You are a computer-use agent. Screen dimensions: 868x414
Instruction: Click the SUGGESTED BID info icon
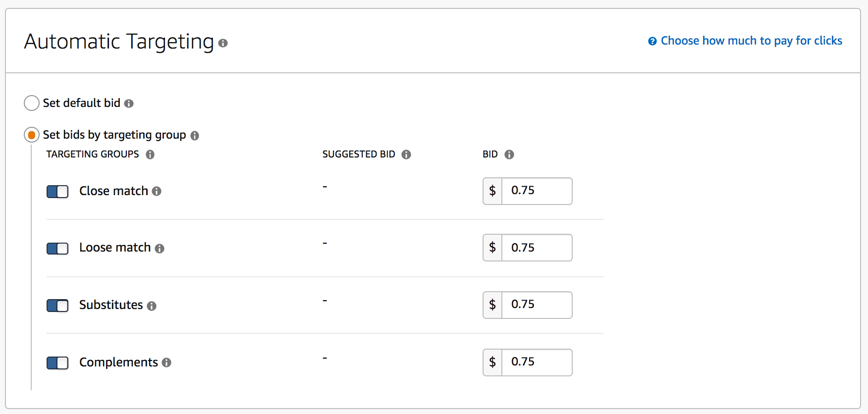point(407,155)
